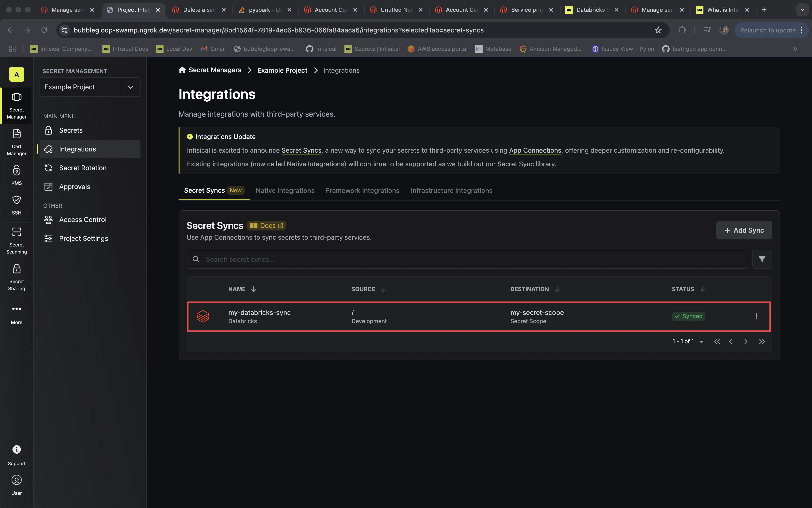Click Relaunch to update button
Viewport: 812px width, 508px height.
point(767,30)
